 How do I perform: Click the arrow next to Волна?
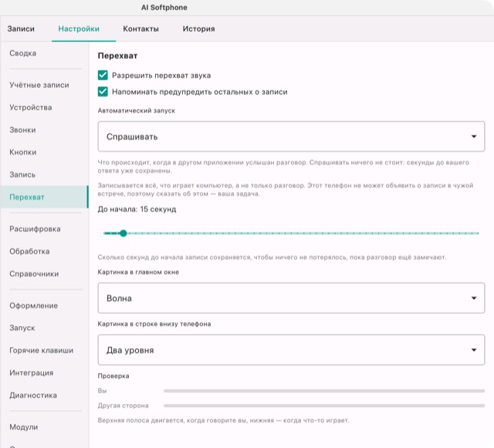(x=473, y=298)
